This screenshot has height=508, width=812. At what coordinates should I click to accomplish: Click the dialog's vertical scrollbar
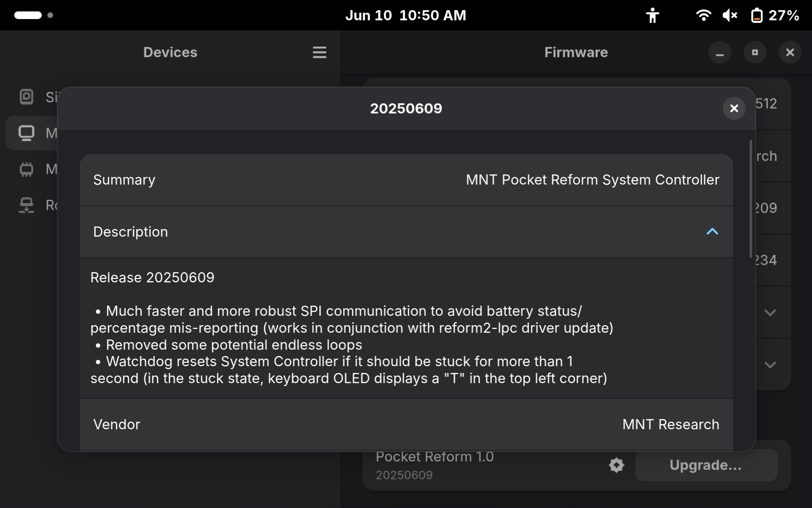pos(751,199)
